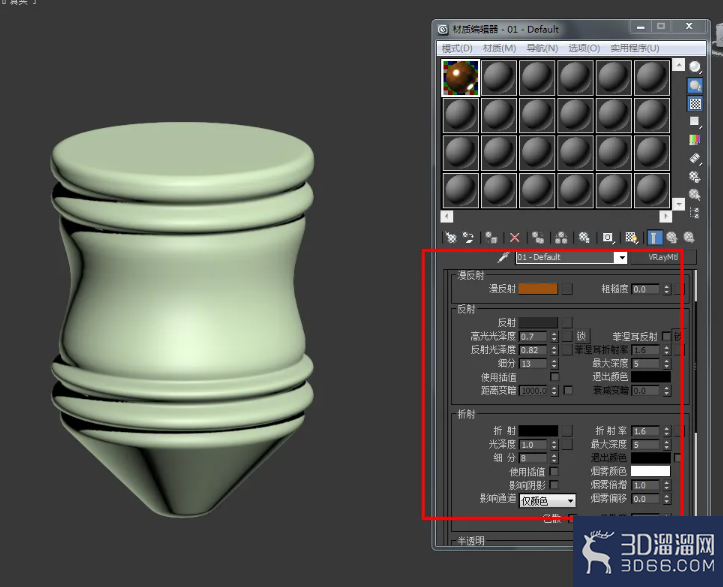Click Go Forward to Sibling icon
This screenshot has height=587, width=723.
click(x=689, y=238)
